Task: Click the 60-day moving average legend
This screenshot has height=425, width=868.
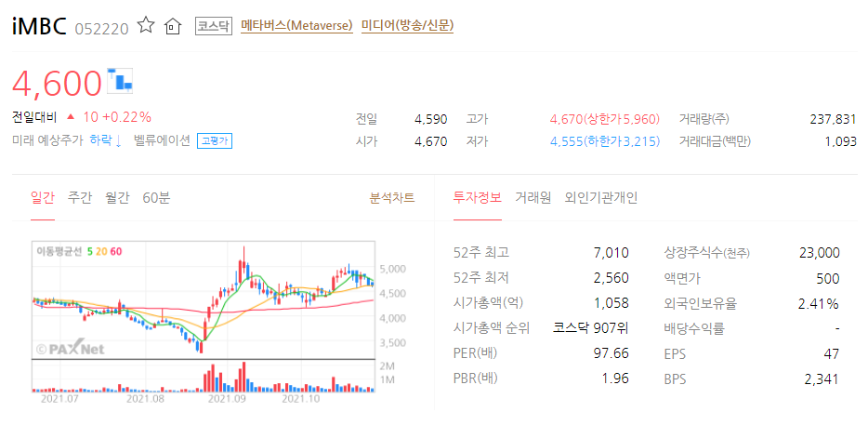Action: 116,251
